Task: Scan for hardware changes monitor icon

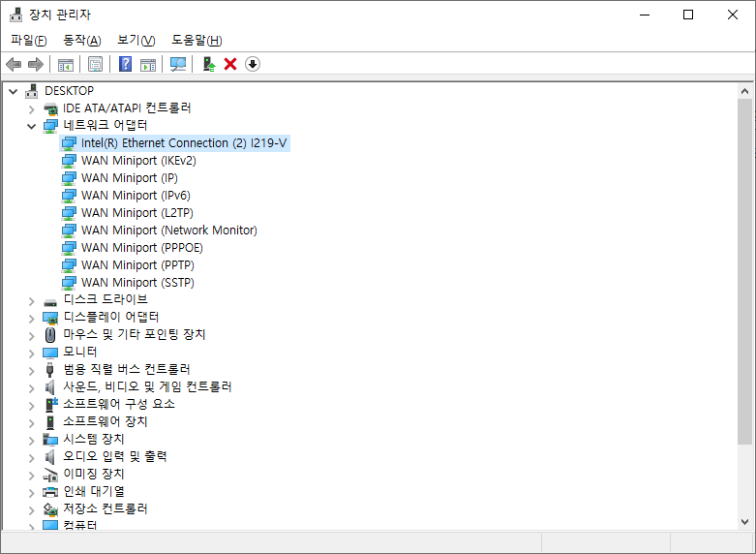Action: click(x=178, y=64)
